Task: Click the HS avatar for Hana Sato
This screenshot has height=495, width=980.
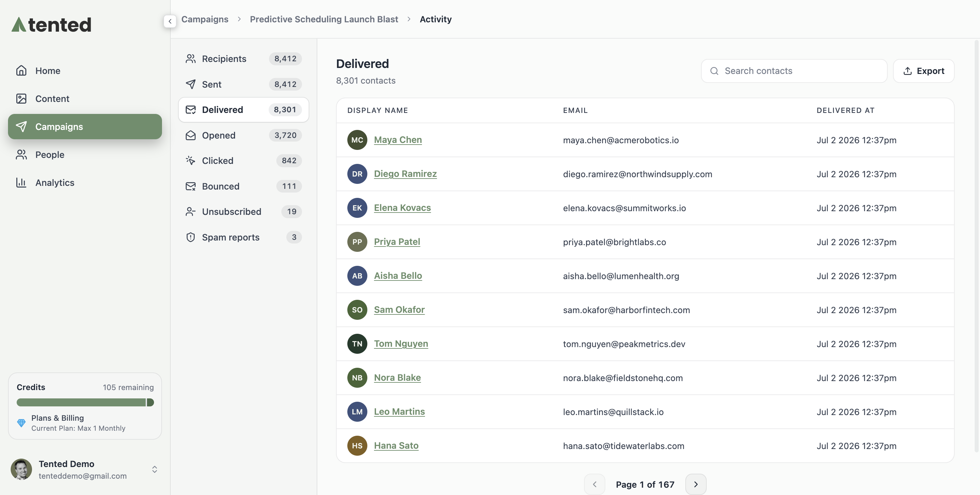Action: 357,446
